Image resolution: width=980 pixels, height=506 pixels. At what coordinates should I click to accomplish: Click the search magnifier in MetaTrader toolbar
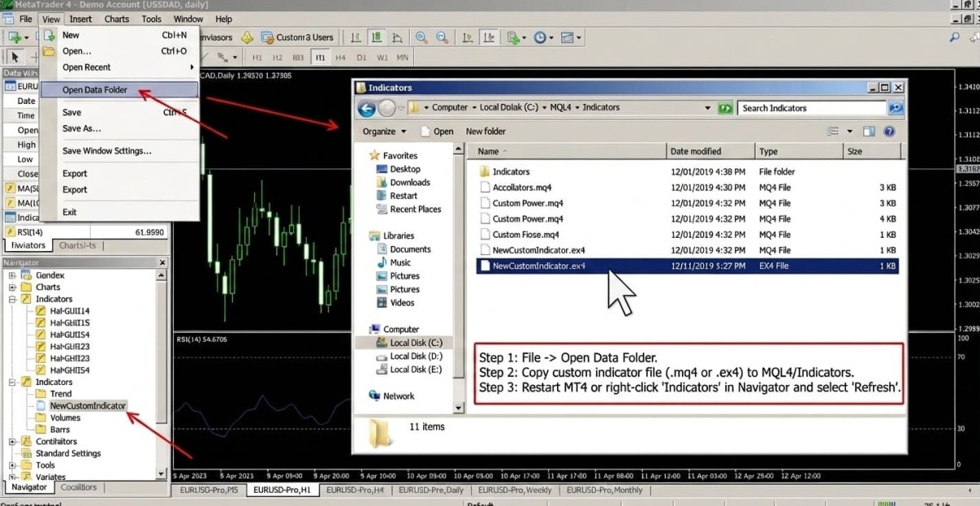pos(955,37)
